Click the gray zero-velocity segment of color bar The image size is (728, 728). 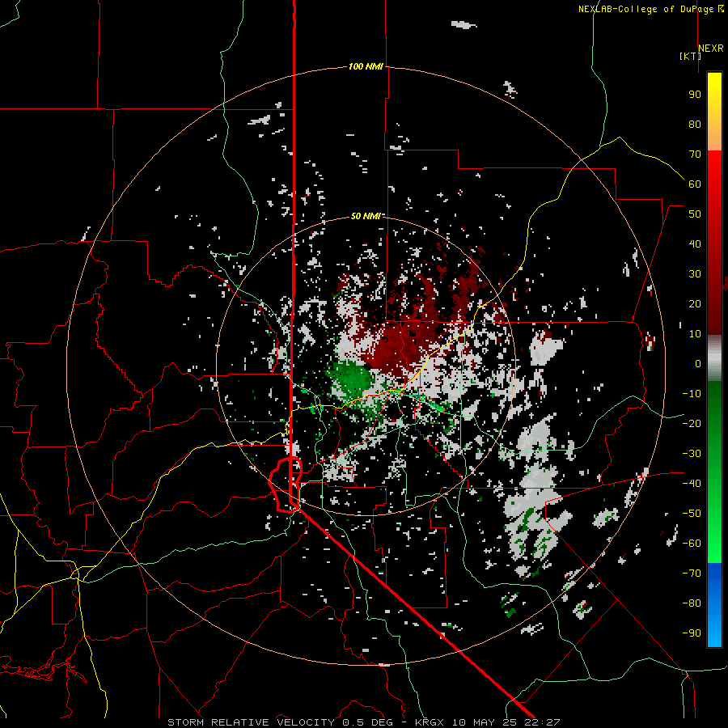point(714,358)
